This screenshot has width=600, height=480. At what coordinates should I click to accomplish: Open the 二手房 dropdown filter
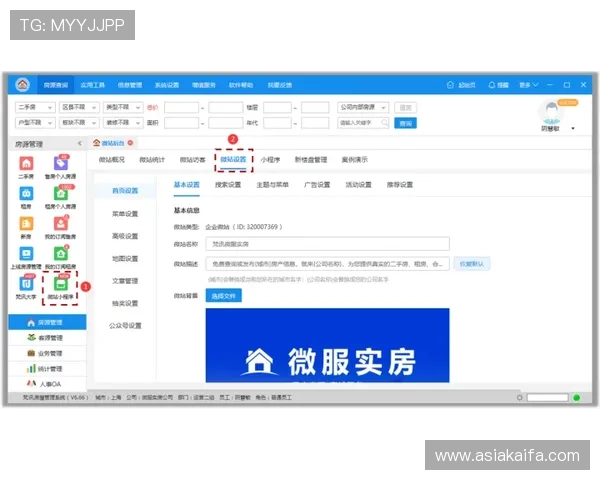(x=35, y=108)
